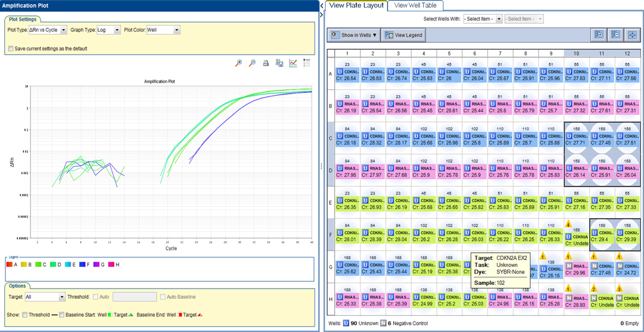The image size is (644, 332).
Task: Click the warning flag on well F10
Action: tap(568, 224)
